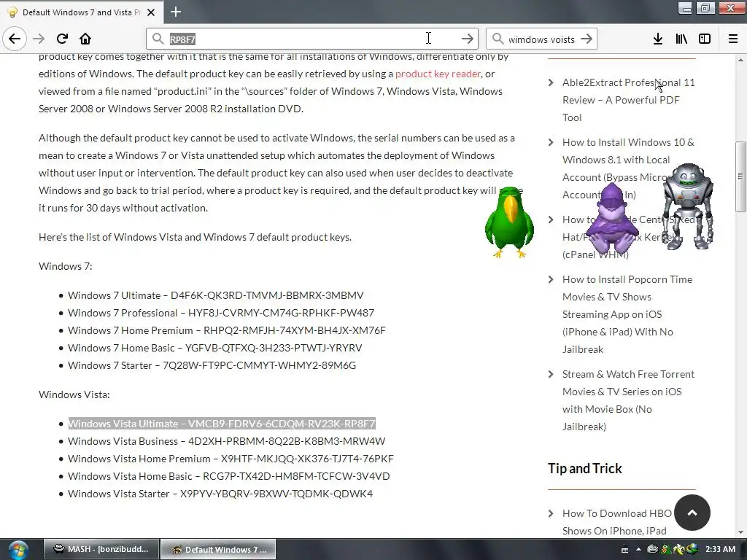The image size is (747, 560).
Task: Open the browser home page
Action: (x=85, y=39)
